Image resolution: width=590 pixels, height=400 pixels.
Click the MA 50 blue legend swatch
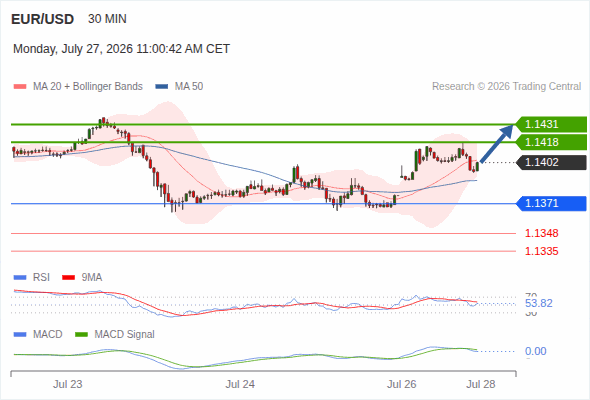tap(161, 87)
